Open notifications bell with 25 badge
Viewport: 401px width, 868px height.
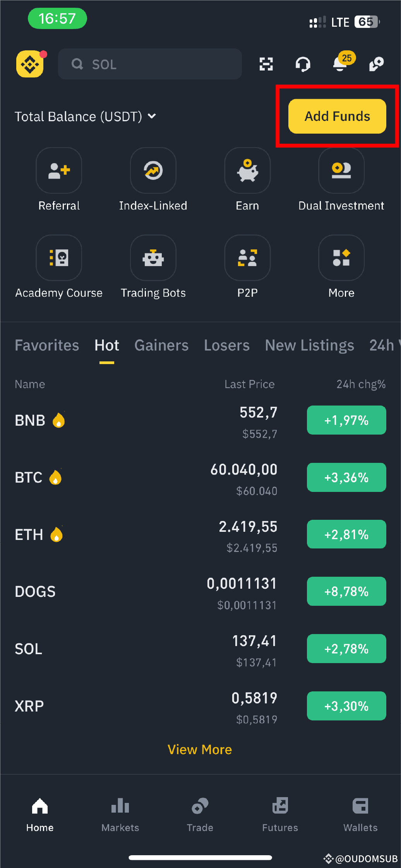click(340, 64)
